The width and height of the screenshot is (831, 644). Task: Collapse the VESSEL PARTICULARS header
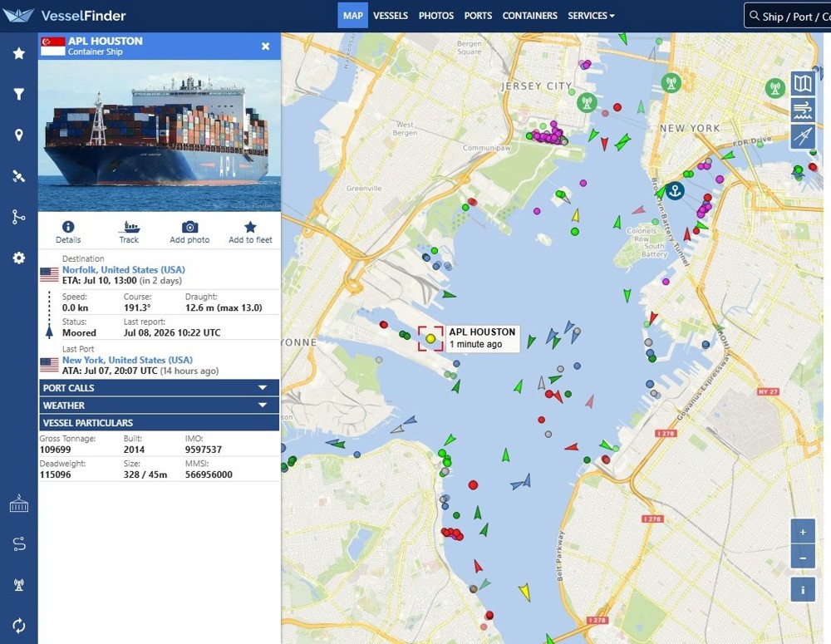pyautogui.click(x=159, y=423)
